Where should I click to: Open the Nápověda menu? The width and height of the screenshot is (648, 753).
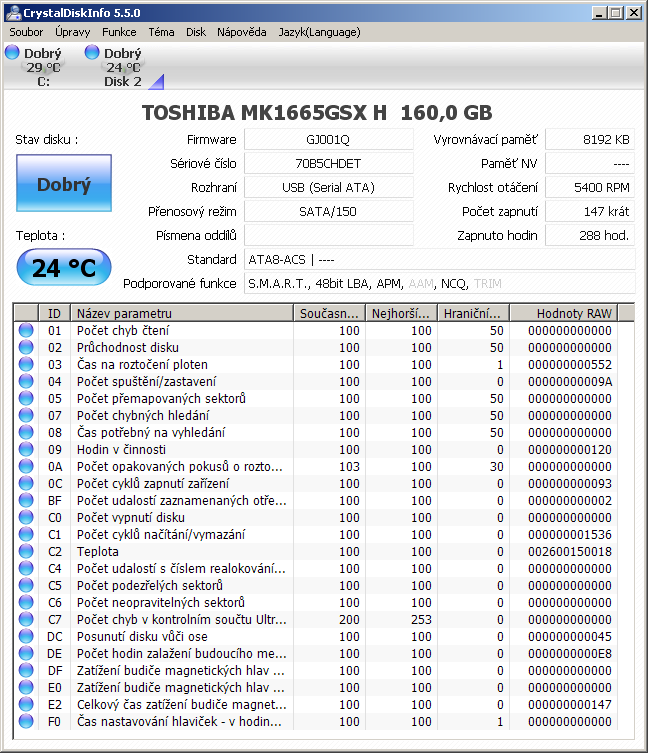pos(242,32)
